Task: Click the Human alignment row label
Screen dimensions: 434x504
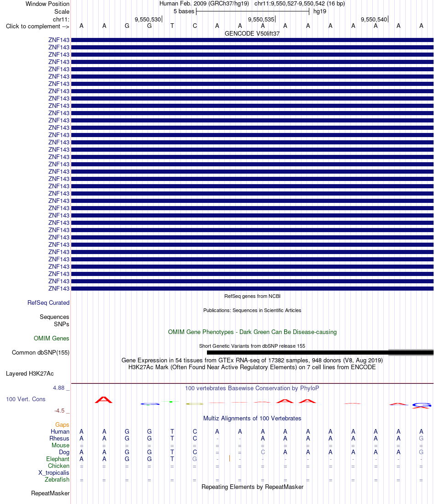Action: click(60, 432)
